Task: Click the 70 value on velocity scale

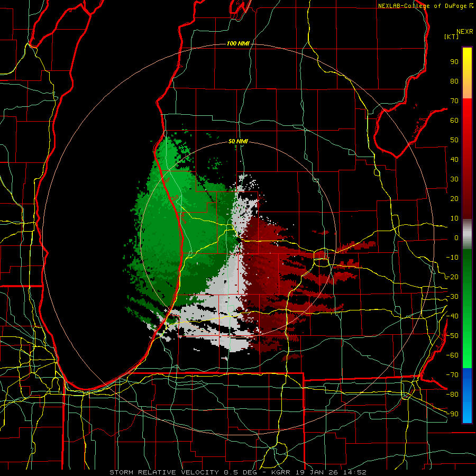Action: pos(454,101)
